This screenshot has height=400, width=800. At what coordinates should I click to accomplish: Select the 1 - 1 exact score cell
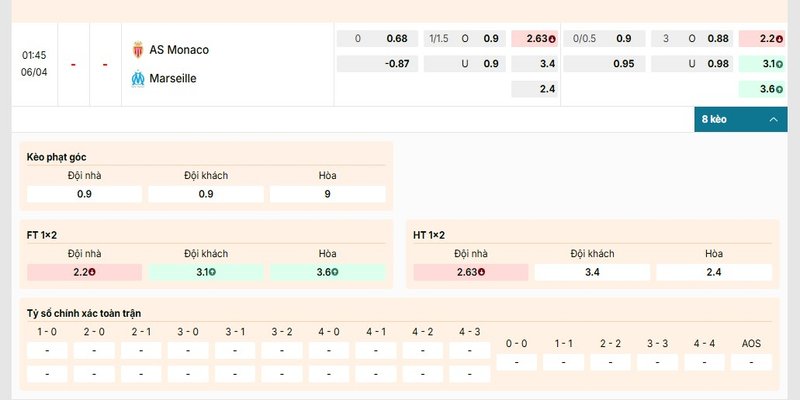563,362
